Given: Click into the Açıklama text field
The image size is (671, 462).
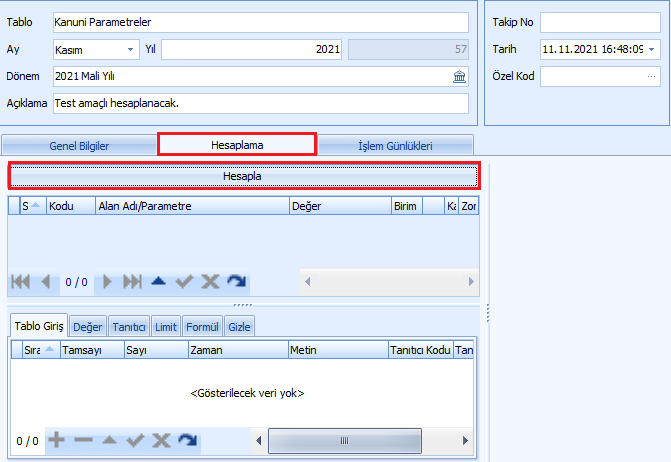Looking at the screenshot, I should [x=261, y=104].
